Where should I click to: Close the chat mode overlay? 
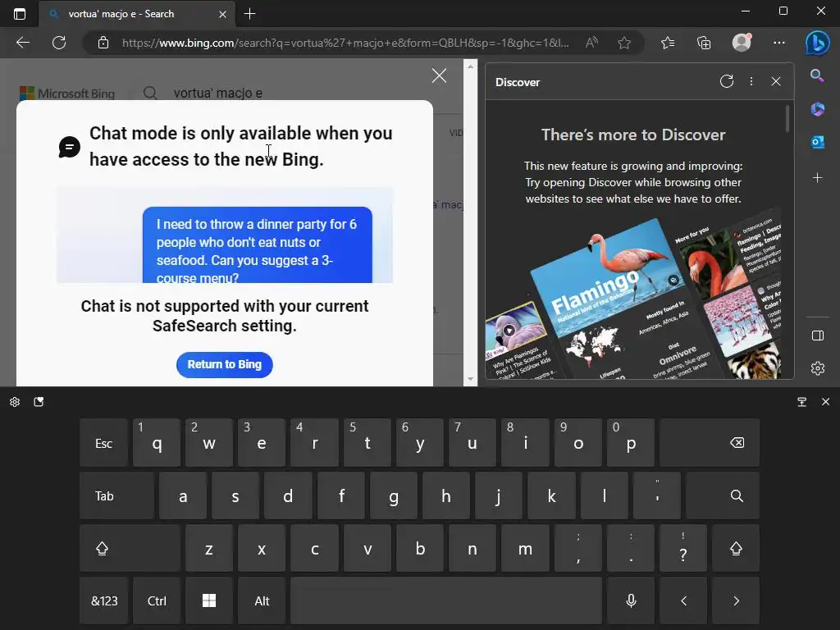click(x=439, y=75)
